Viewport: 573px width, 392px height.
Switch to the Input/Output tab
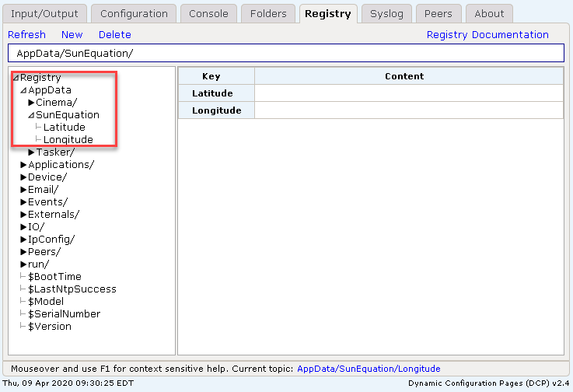tap(44, 13)
